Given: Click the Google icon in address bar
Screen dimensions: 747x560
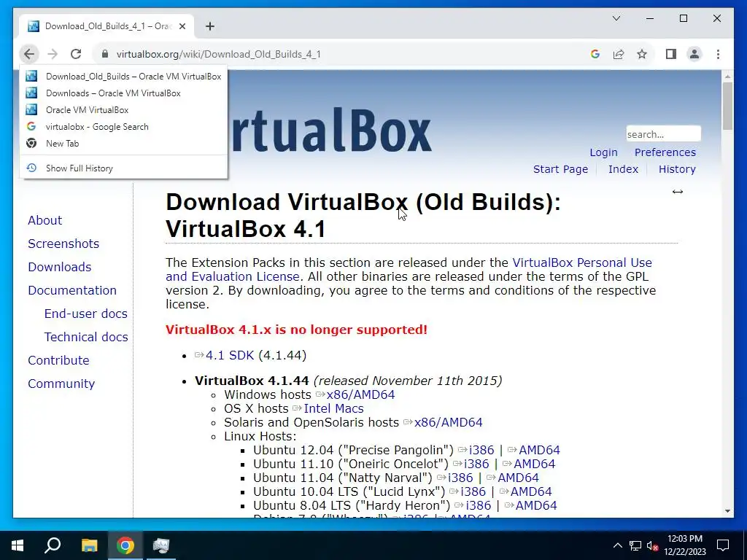Looking at the screenshot, I should 595,54.
